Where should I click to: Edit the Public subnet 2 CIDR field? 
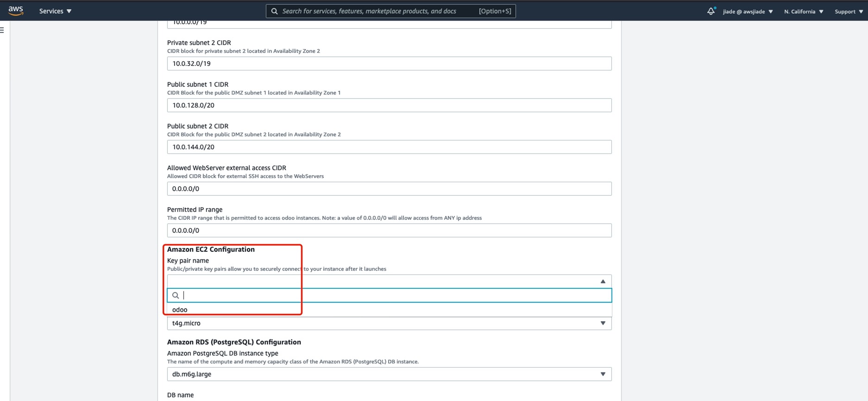pyautogui.click(x=389, y=147)
